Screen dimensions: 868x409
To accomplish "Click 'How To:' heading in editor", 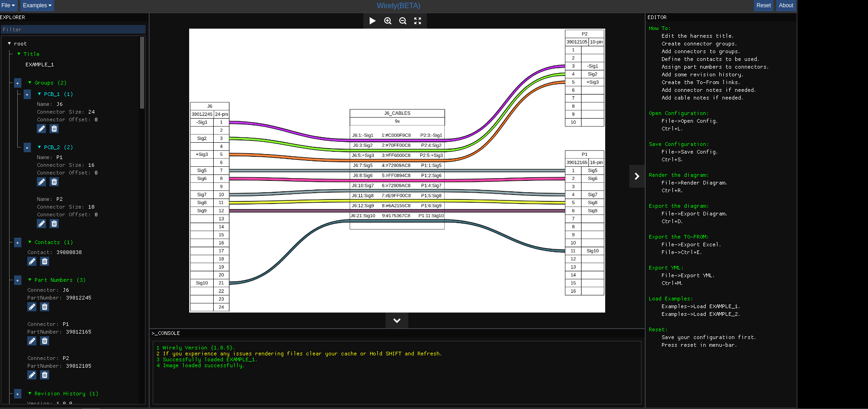I will pyautogui.click(x=659, y=28).
